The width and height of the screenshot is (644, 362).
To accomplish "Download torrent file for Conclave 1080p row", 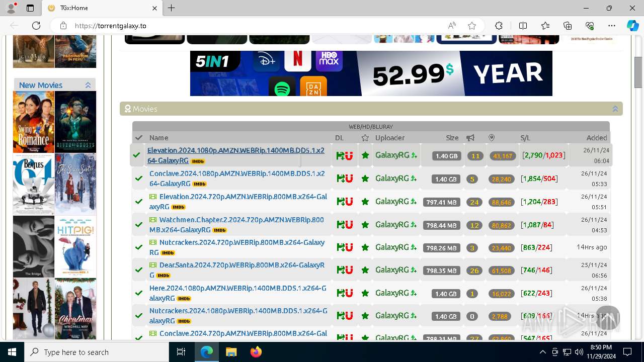I will coord(340,178).
